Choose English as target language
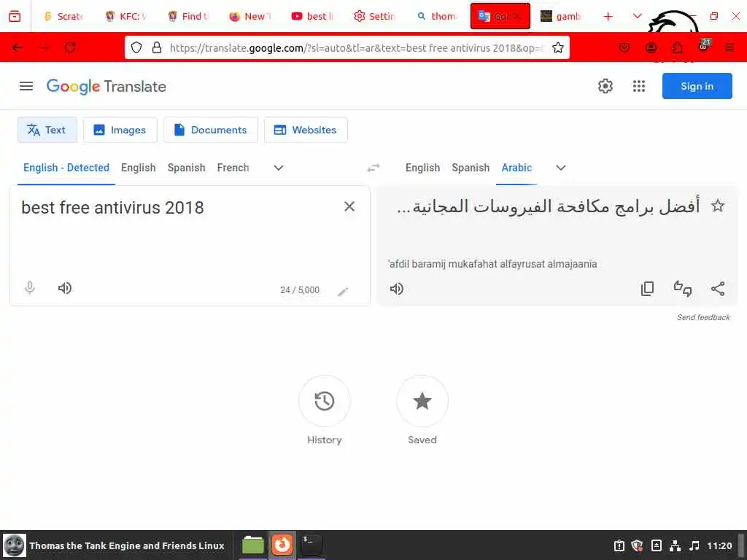747x560 pixels. (x=422, y=168)
